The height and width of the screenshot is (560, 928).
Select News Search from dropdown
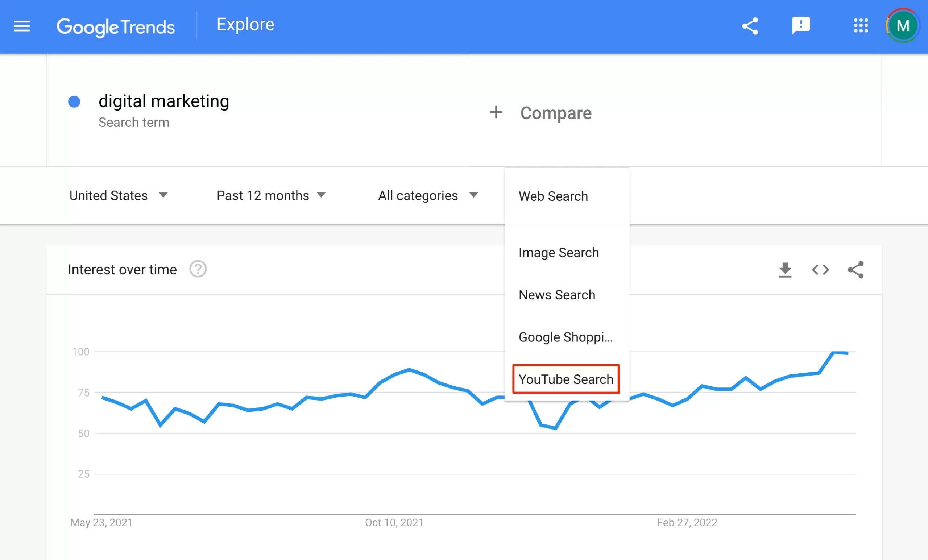coord(557,294)
